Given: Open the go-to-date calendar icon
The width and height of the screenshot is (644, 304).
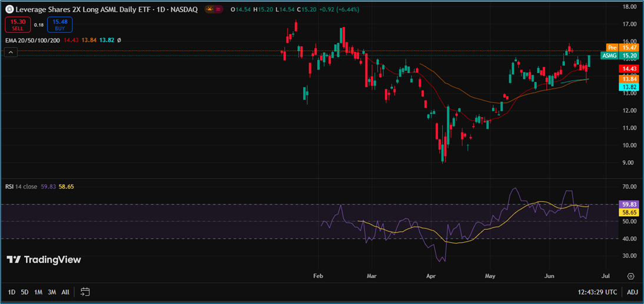Looking at the screenshot, I should 85,292.
